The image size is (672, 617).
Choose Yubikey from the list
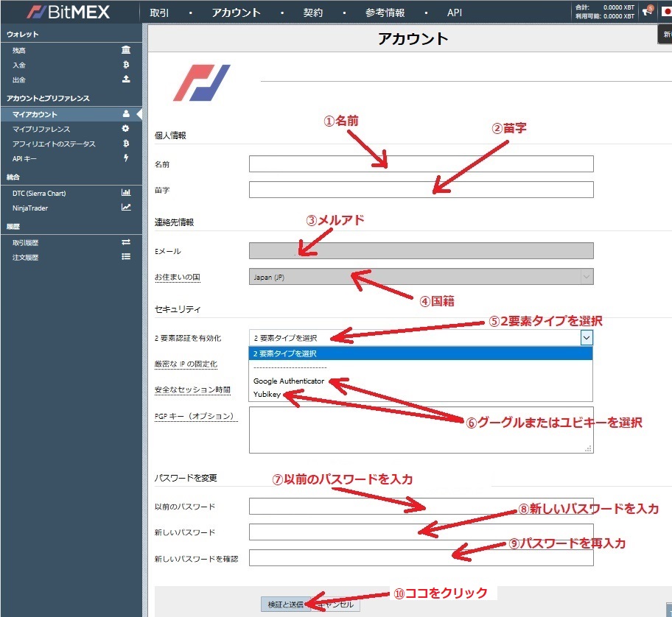tap(267, 394)
